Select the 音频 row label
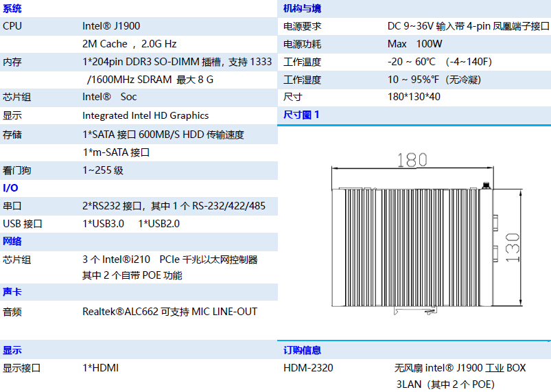The height and width of the screenshot is (392, 551). click(12, 312)
